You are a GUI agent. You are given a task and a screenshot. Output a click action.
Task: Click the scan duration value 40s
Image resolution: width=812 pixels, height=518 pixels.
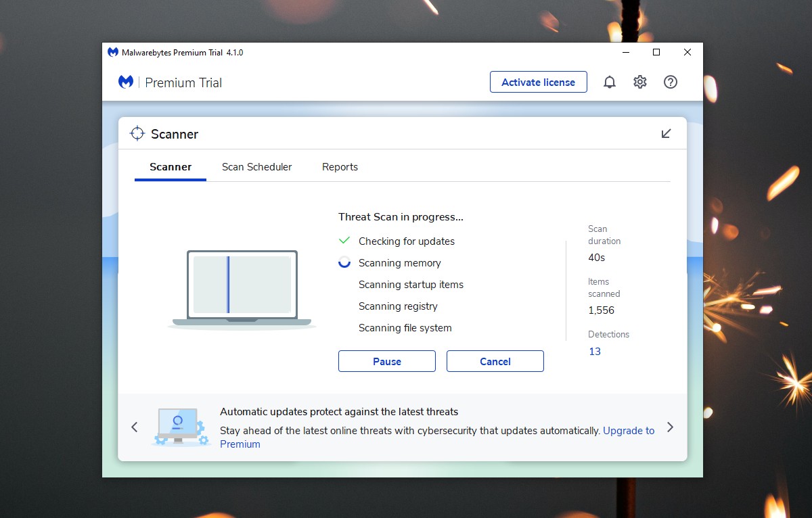click(x=597, y=258)
